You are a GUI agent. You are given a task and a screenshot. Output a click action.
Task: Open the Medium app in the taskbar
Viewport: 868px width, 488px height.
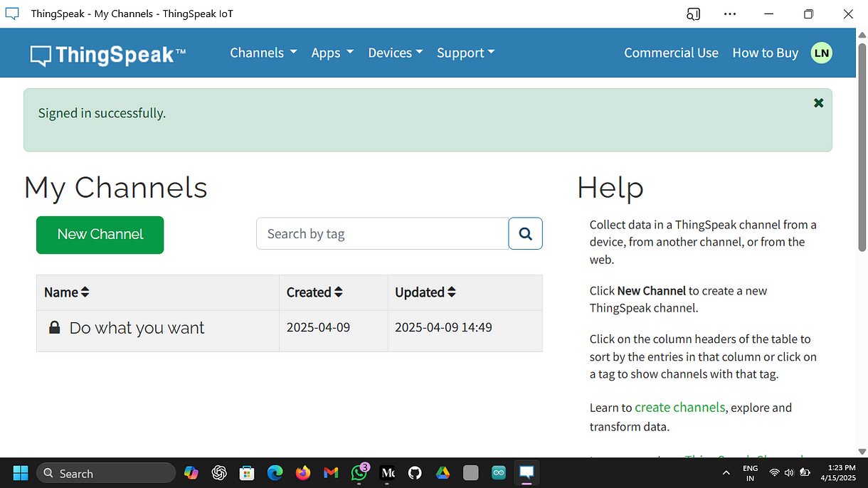tap(387, 473)
